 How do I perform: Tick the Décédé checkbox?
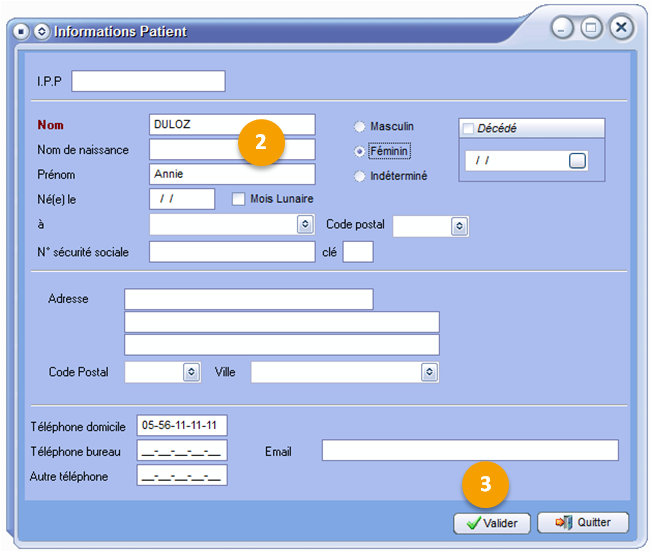(467, 129)
